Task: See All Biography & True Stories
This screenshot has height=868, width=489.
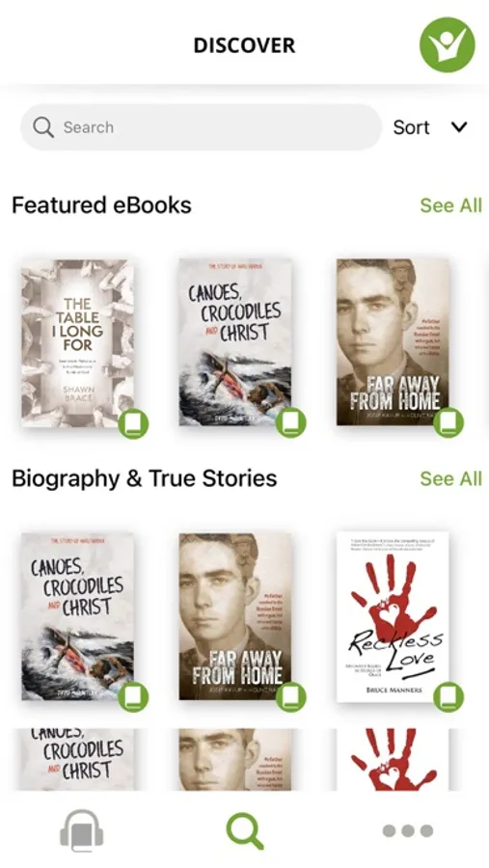Action: pos(450,478)
